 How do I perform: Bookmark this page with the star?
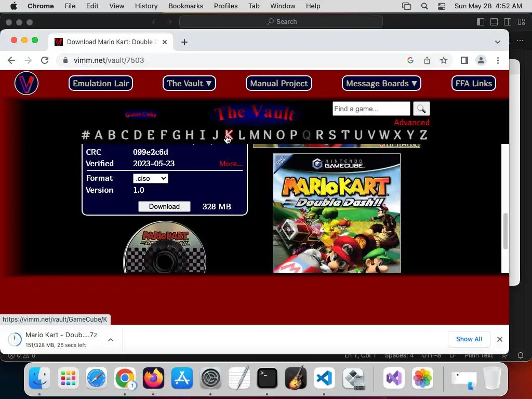pyautogui.click(x=444, y=60)
